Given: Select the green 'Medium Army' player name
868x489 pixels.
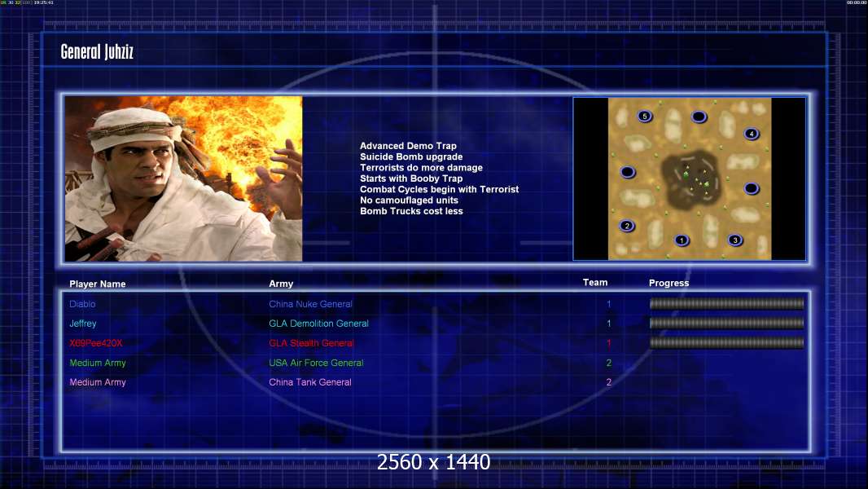Looking at the screenshot, I should [x=98, y=363].
